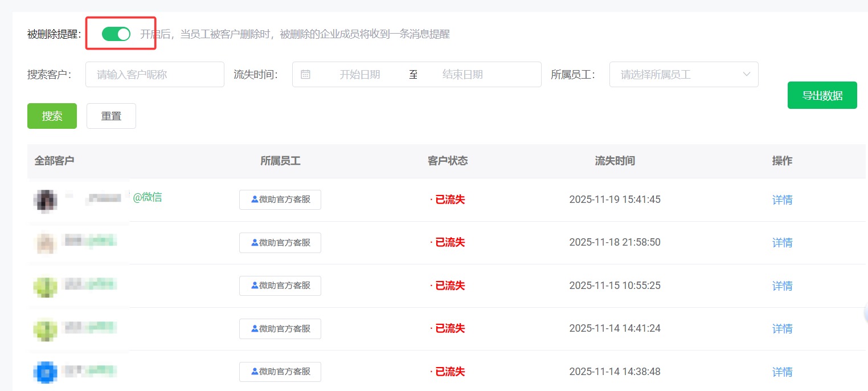View 详情 for the 2025-11-14 14:41:24 record
This screenshot has width=868, height=391.
coord(782,329)
